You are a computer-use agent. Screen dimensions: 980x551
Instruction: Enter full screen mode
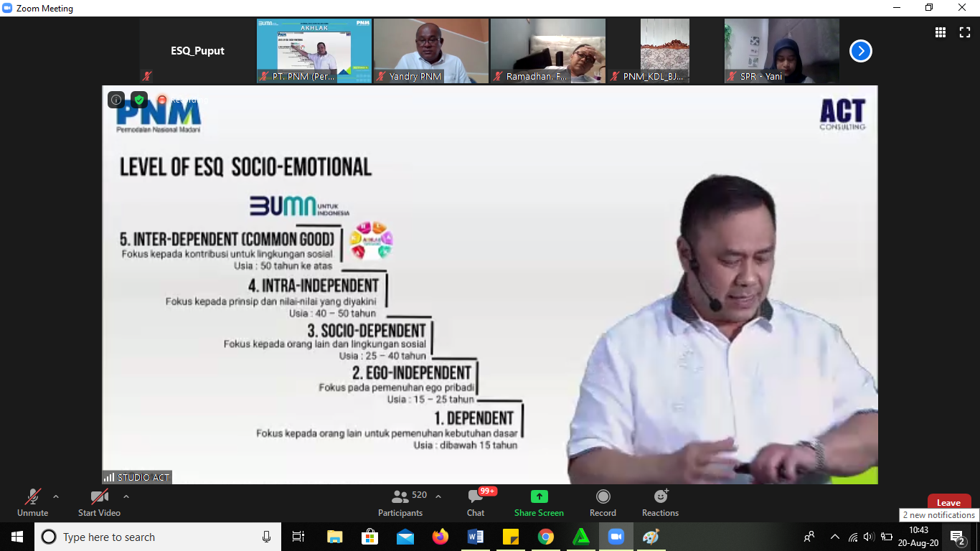965,32
